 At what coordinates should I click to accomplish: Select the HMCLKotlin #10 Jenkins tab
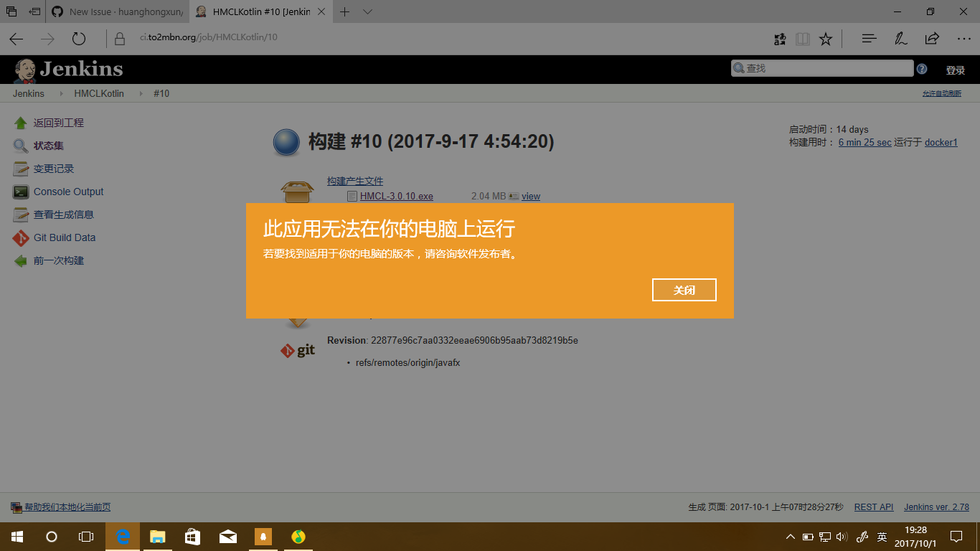point(260,11)
